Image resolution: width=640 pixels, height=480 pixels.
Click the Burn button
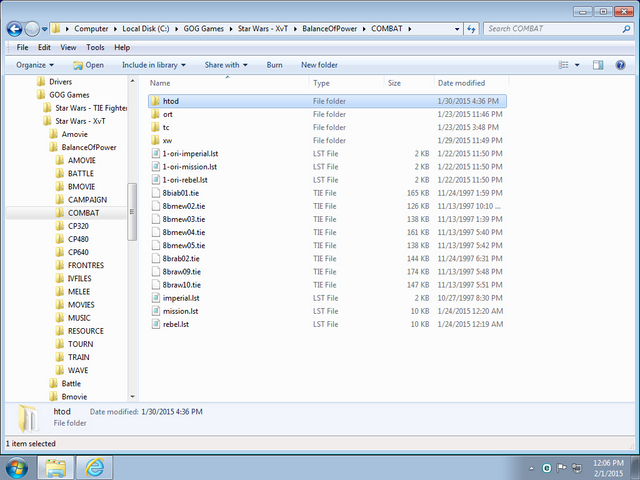tap(274, 65)
